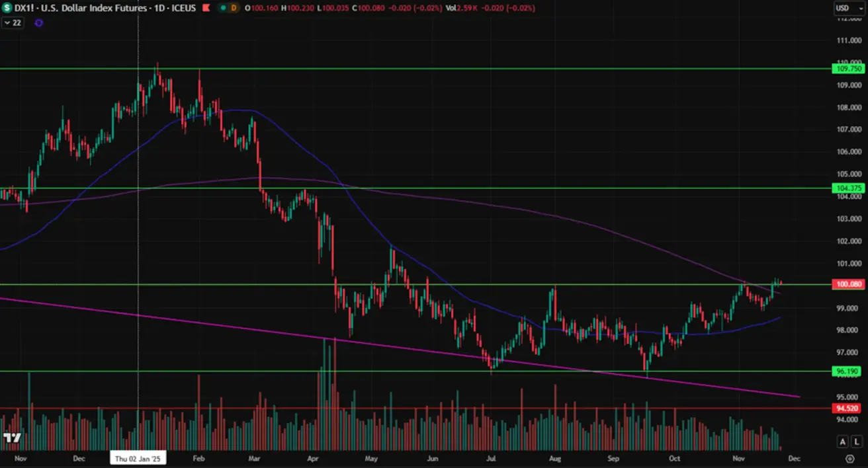Open chart settings gear at bottom right
Image resolution: width=868 pixels, height=468 pixels.
tap(850, 458)
